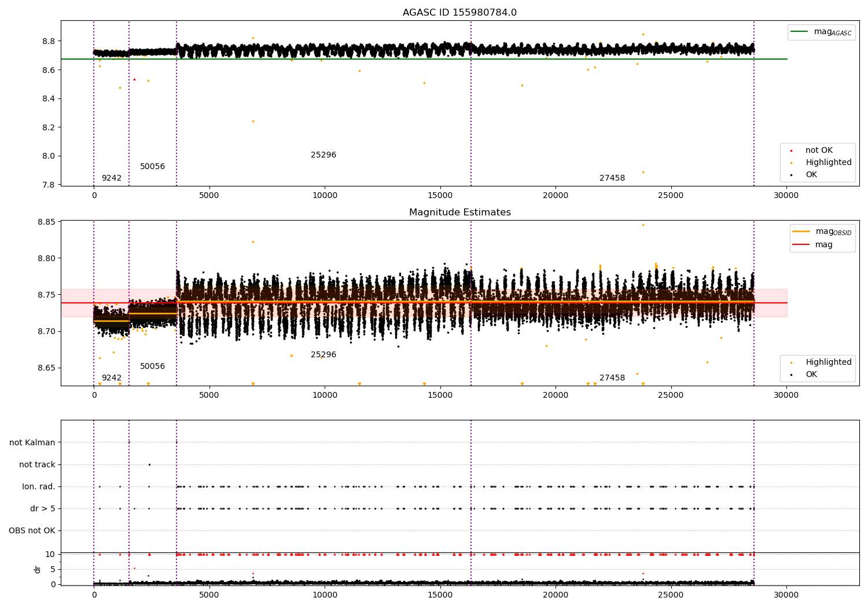Click the 50056 annotation in the top plot
The image size is (868, 608).
[x=153, y=167]
